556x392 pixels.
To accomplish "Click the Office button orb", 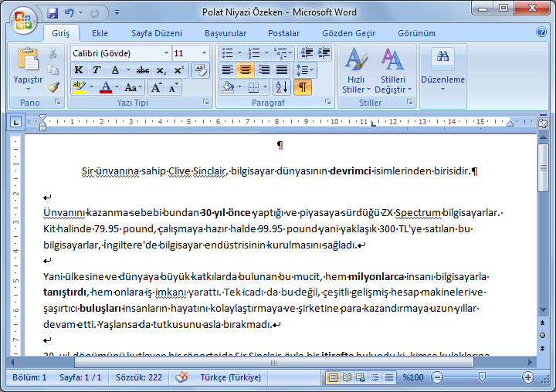I will coord(23,20).
